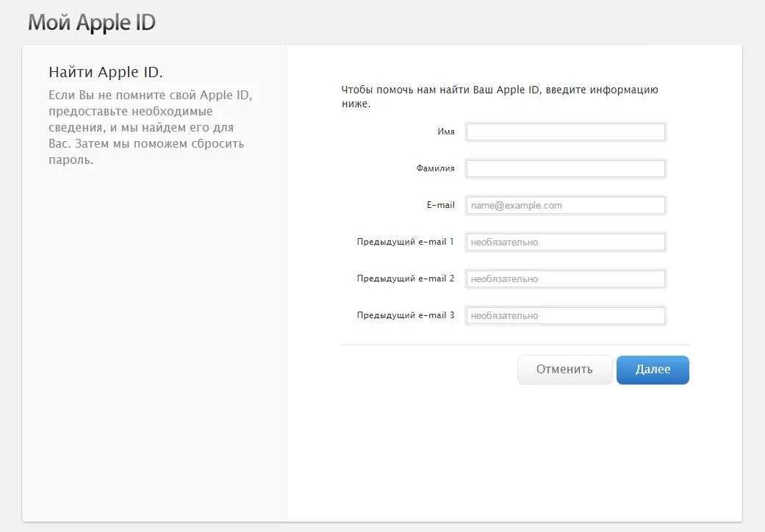
Task: Click the Мой Apple ID header logo
Action: click(90, 22)
